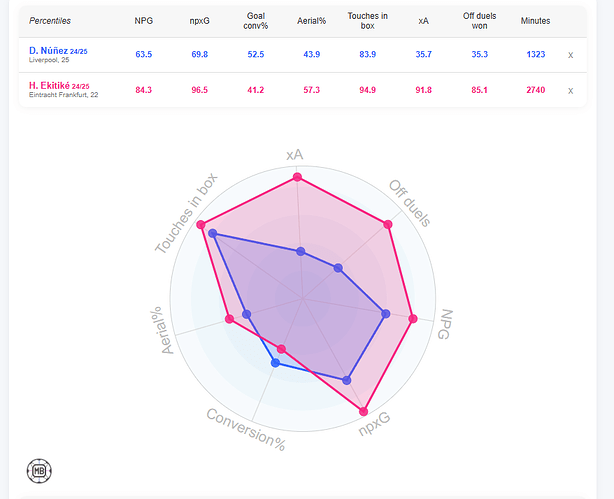Click the Goal conv% column header
This screenshot has width=614, height=499.
click(x=255, y=21)
